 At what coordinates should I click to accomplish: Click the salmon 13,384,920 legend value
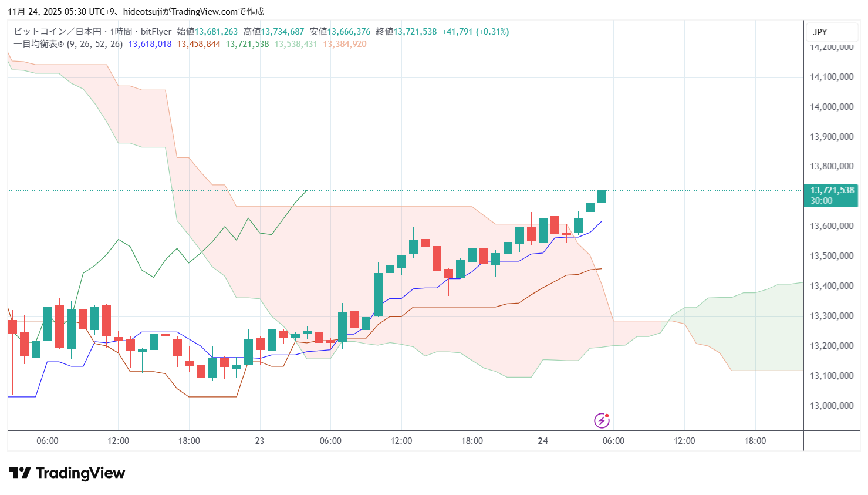point(345,44)
